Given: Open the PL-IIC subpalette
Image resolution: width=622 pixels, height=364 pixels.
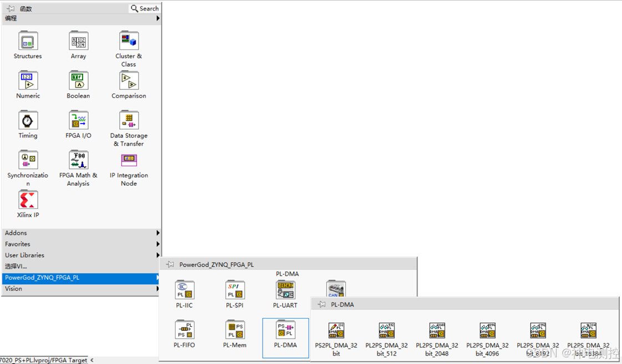Looking at the screenshot, I should point(185,290).
